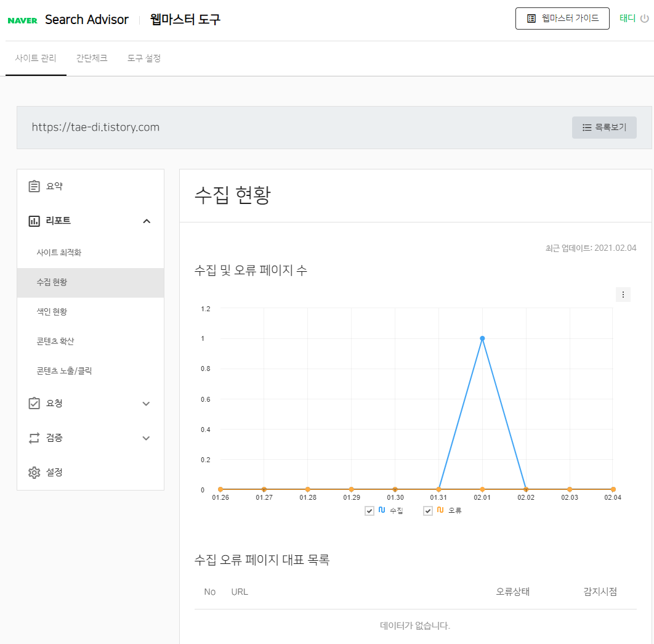Click the 웹마스터 가이드 button
This screenshot has height=644, width=654.
pyautogui.click(x=562, y=18)
